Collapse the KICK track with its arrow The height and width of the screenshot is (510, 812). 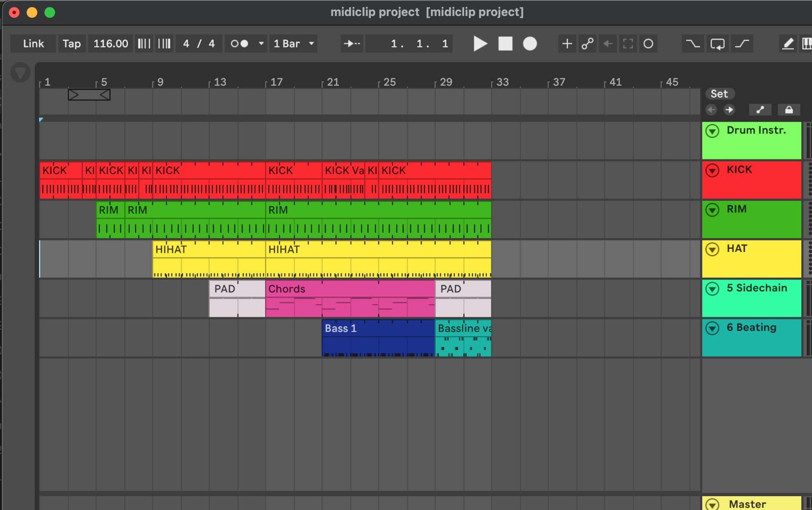(x=712, y=170)
